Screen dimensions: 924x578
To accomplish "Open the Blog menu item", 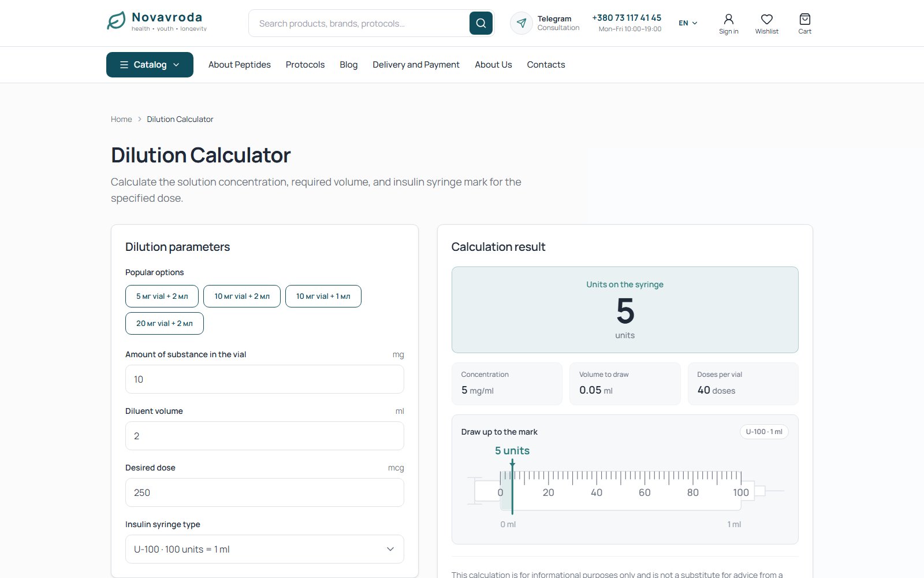I will click(x=349, y=65).
